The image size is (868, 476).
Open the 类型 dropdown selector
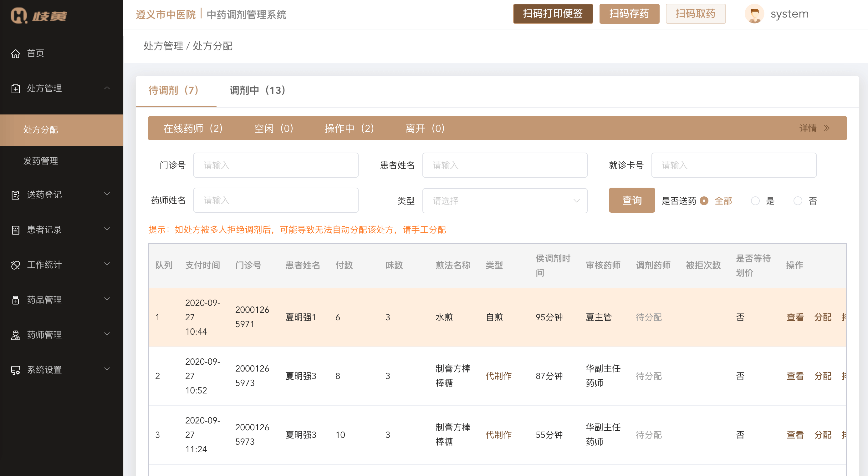click(x=504, y=201)
